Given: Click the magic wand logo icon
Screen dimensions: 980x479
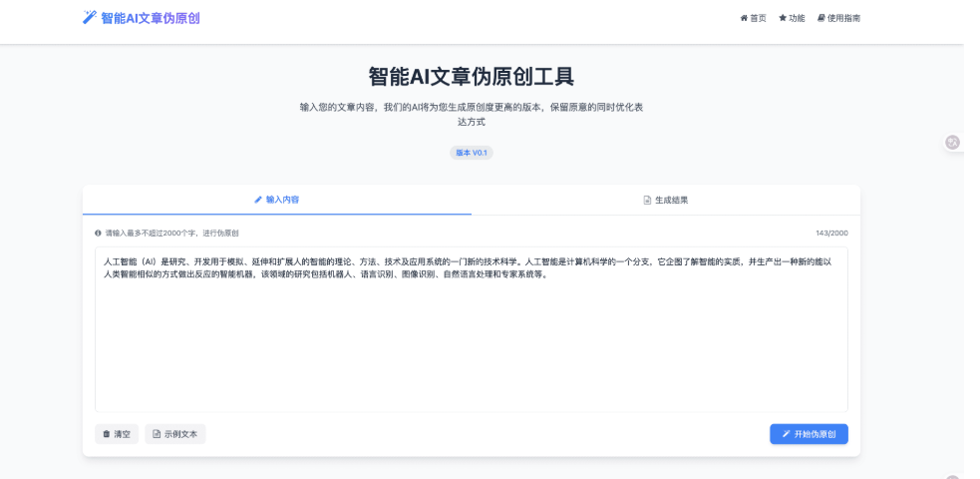Looking at the screenshot, I should coord(90,17).
